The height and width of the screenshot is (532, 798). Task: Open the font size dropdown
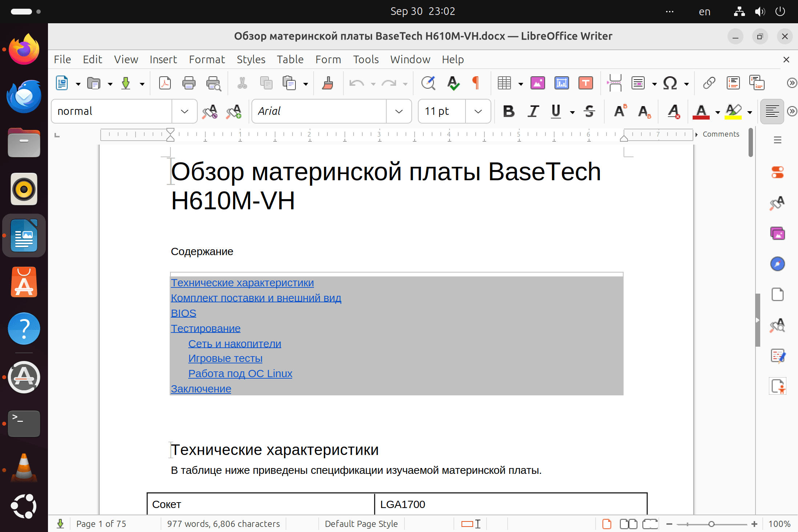(x=478, y=111)
